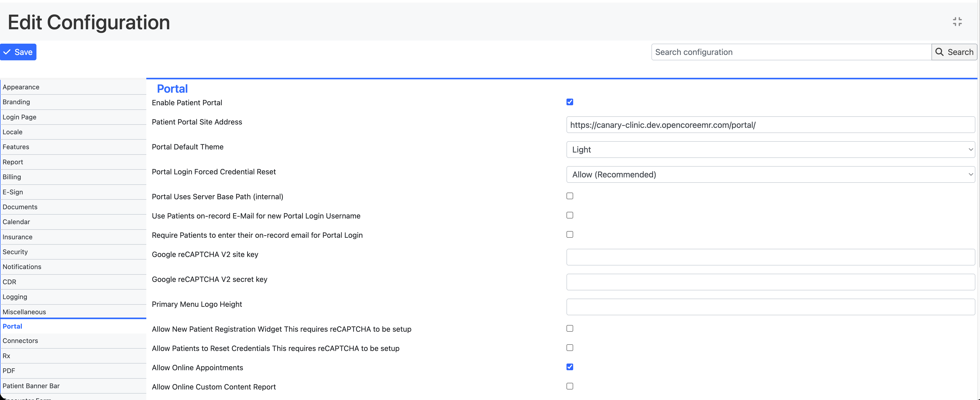Disable Enable Patient Portal

point(570,102)
